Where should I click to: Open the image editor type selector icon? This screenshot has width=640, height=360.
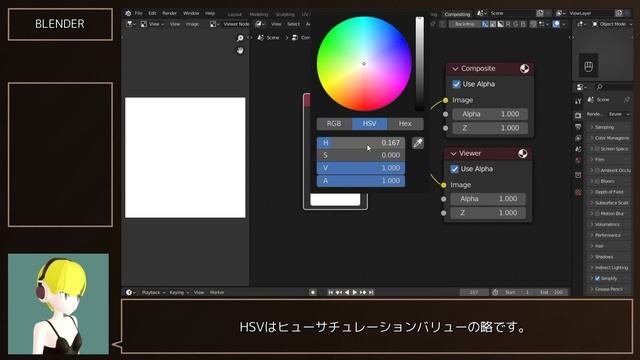click(131, 24)
